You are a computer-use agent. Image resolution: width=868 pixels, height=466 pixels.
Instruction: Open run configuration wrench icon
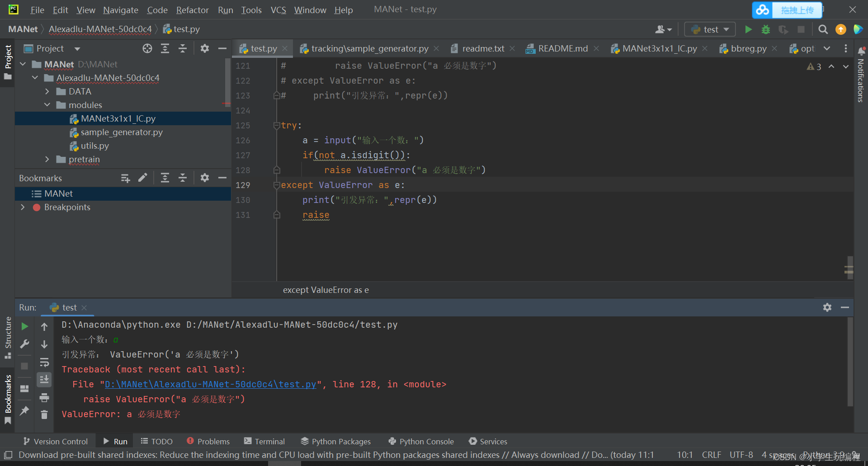click(x=25, y=344)
